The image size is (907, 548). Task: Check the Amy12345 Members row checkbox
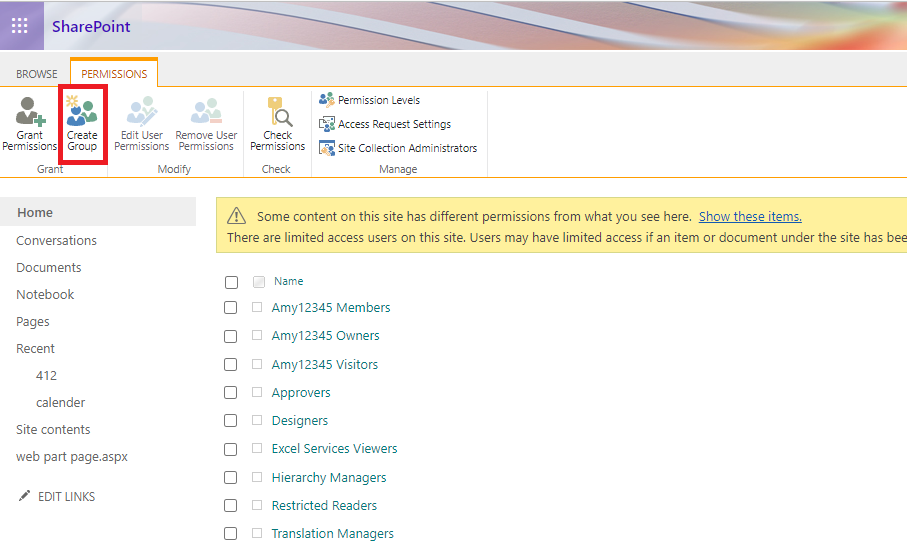tap(230, 307)
